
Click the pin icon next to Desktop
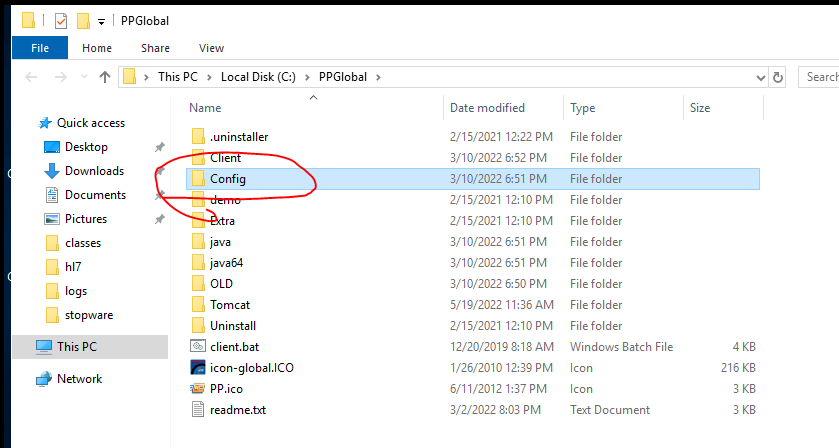tap(159, 147)
